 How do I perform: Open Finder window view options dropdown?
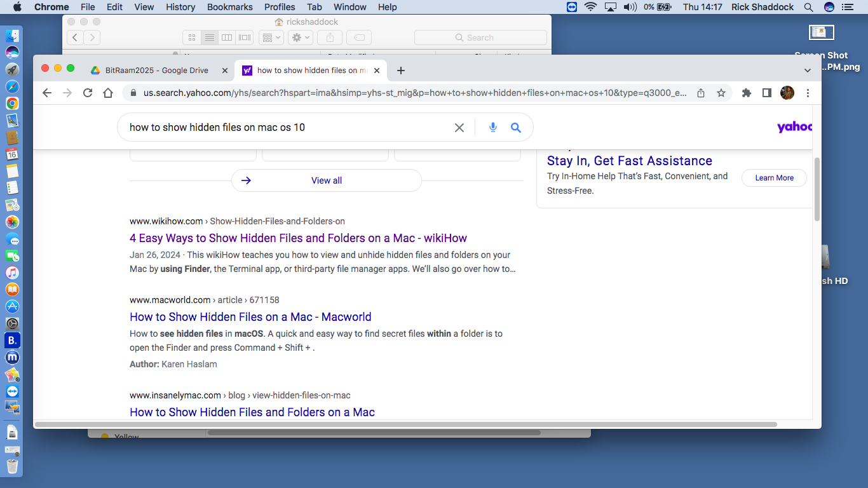pyautogui.click(x=271, y=37)
